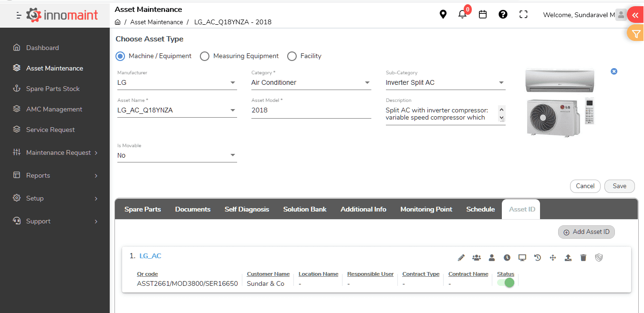Choose Facility as the asset type
Viewport: 644px width, 313px height.
291,56
